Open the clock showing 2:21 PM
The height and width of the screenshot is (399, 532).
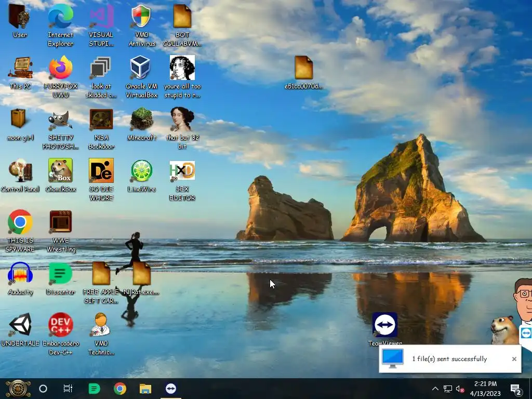click(485, 389)
